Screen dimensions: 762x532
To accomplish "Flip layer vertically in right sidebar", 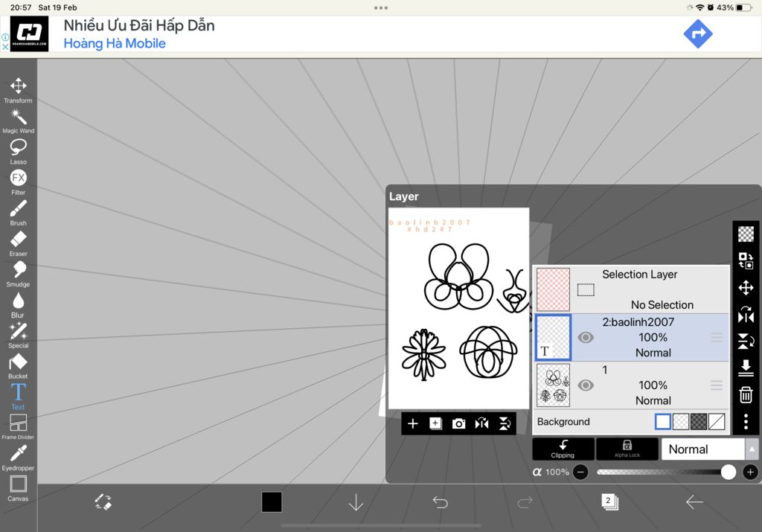I will pyautogui.click(x=746, y=341).
